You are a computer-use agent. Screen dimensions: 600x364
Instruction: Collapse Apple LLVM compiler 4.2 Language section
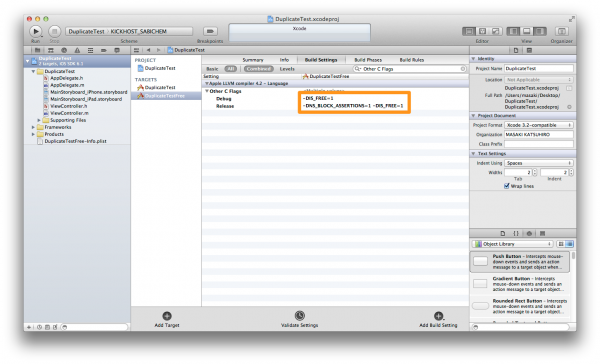tap(207, 83)
